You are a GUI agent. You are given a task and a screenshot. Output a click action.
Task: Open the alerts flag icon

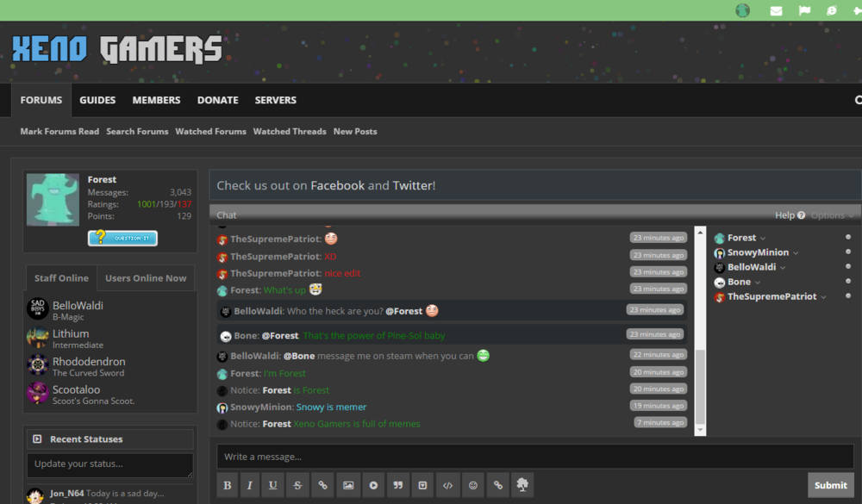(804, 10)
